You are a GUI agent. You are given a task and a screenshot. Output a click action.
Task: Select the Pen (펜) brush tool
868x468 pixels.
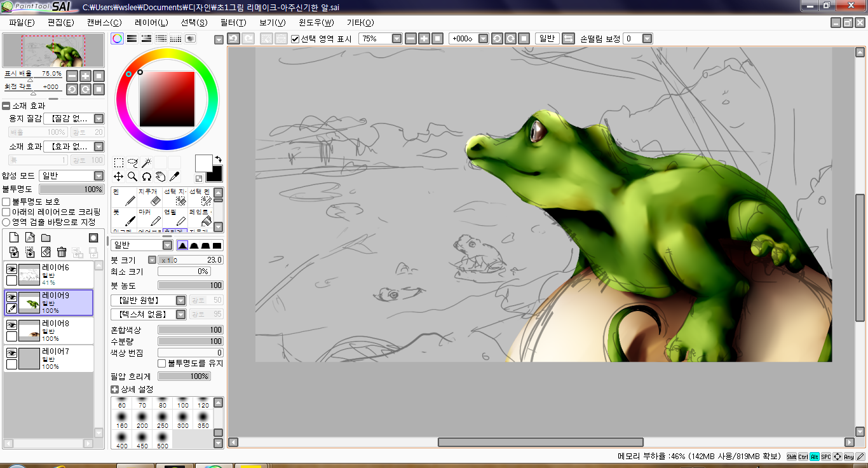pos(124,197)
